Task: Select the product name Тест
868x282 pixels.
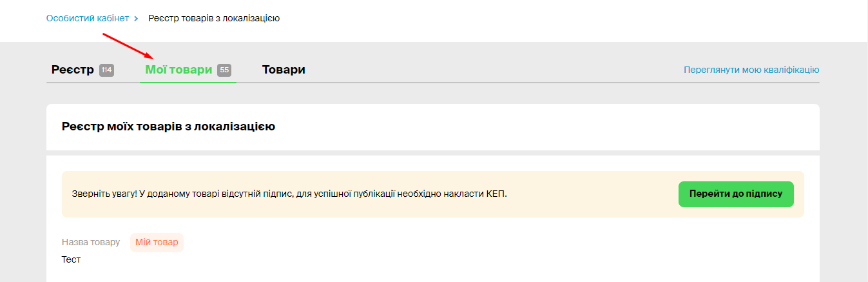Action: pyautogui.click(x=71, y=259)
